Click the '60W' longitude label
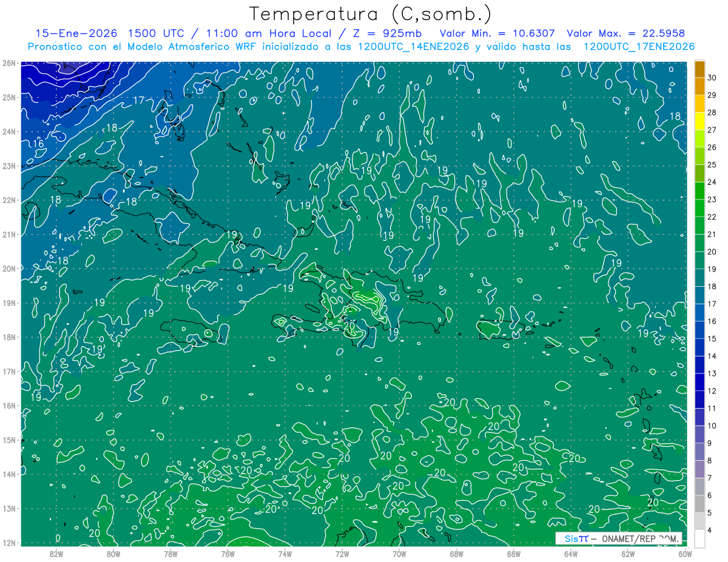 click(685, 554)
